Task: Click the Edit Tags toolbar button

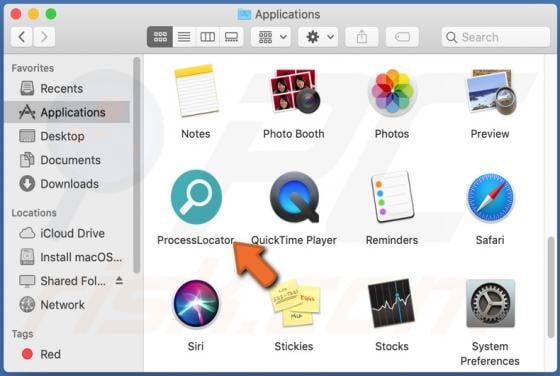Action: 402,37
